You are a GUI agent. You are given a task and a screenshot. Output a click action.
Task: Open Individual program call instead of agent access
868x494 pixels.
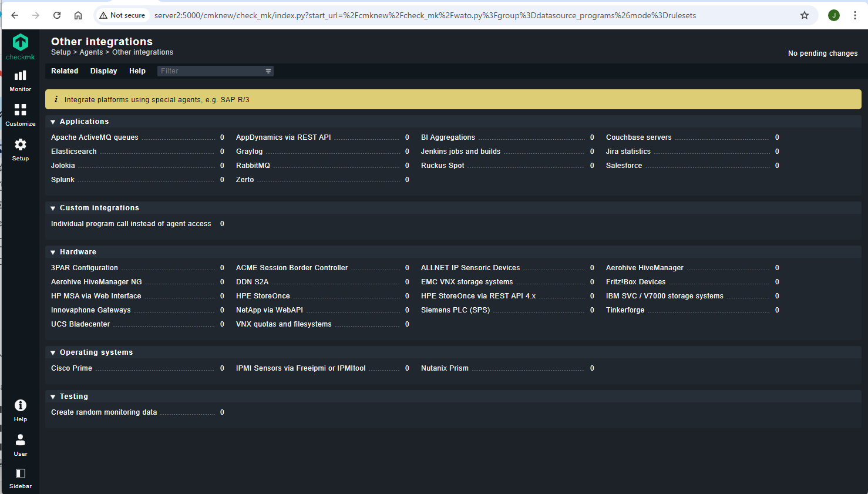[131, 224]
